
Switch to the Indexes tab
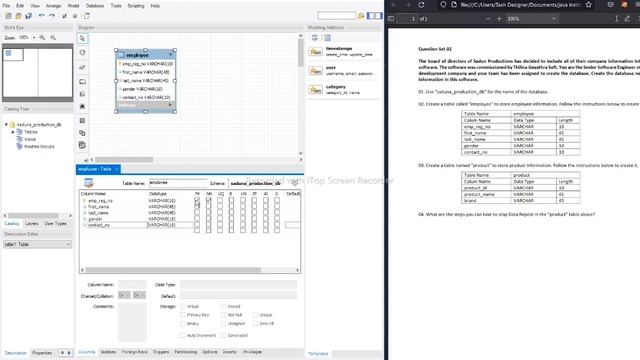[x=108, y=352]
